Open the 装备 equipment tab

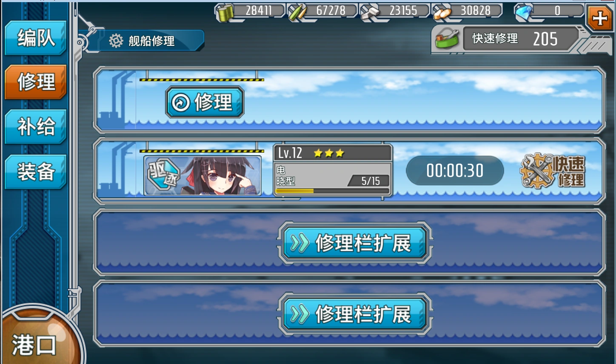click(x=36, y=172)
